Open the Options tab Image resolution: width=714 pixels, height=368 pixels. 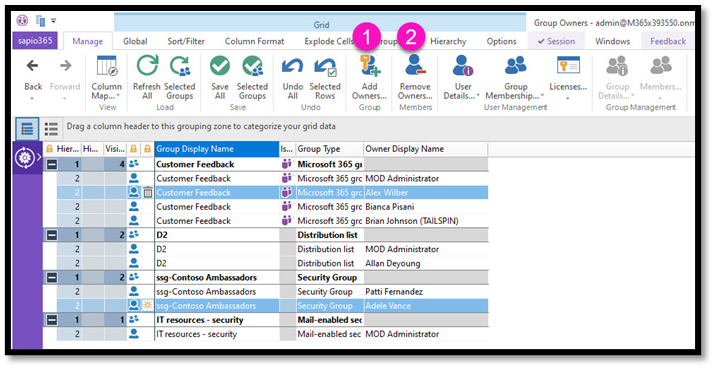[501, 41]
